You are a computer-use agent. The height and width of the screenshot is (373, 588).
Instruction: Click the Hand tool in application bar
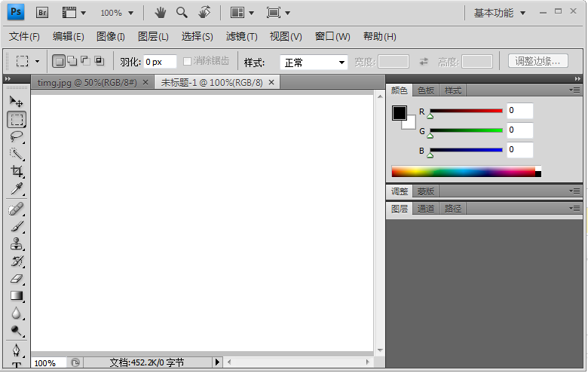(x=161, y=13)
